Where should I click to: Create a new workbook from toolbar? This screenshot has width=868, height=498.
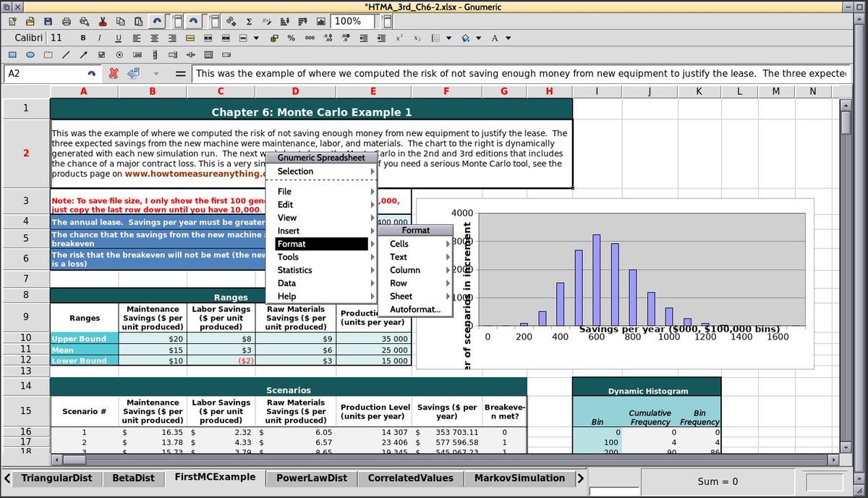[x=12, y=21]
